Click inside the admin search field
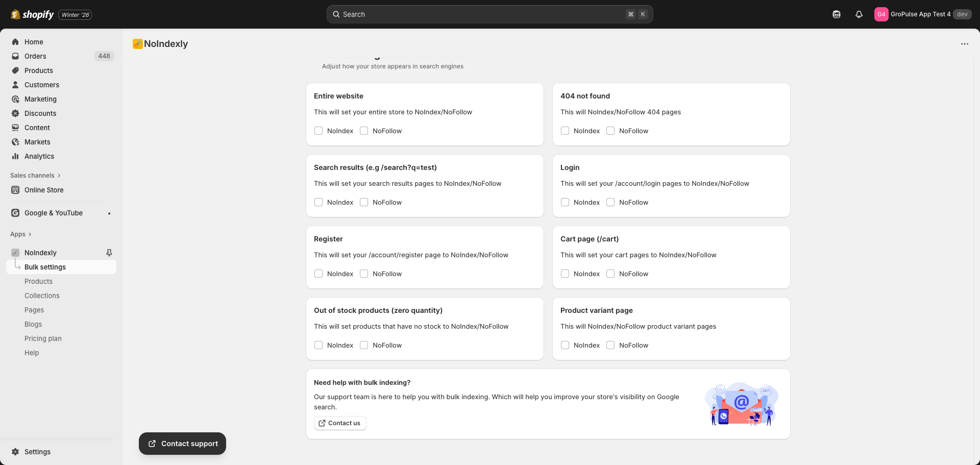This screenshot has width=980, height=465. [x=489, y=14]
